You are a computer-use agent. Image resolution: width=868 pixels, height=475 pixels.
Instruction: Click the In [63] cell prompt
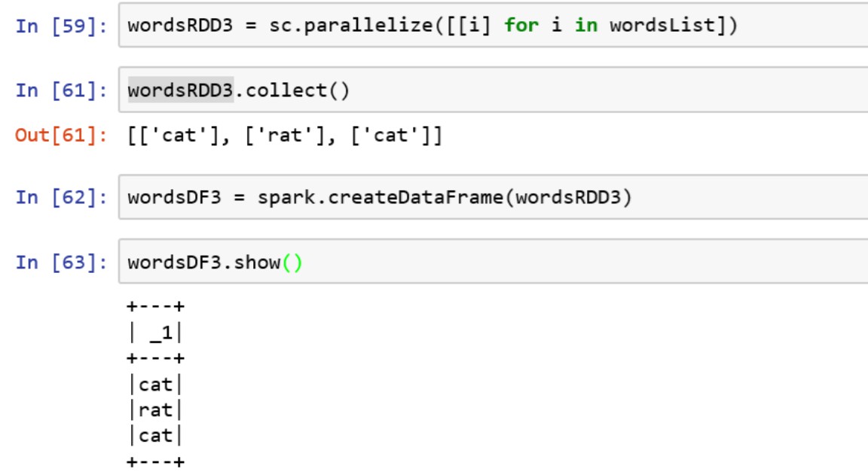[61, 262]
